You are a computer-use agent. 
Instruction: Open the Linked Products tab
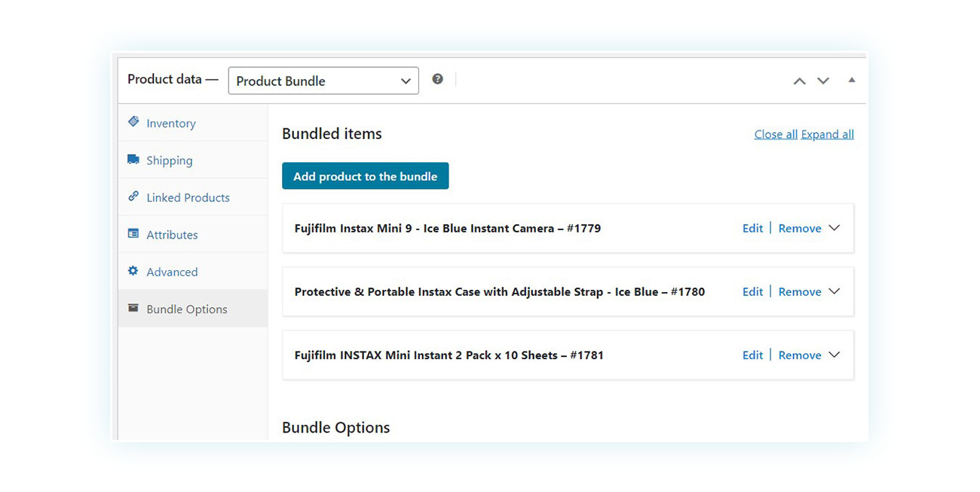point(193,197)
